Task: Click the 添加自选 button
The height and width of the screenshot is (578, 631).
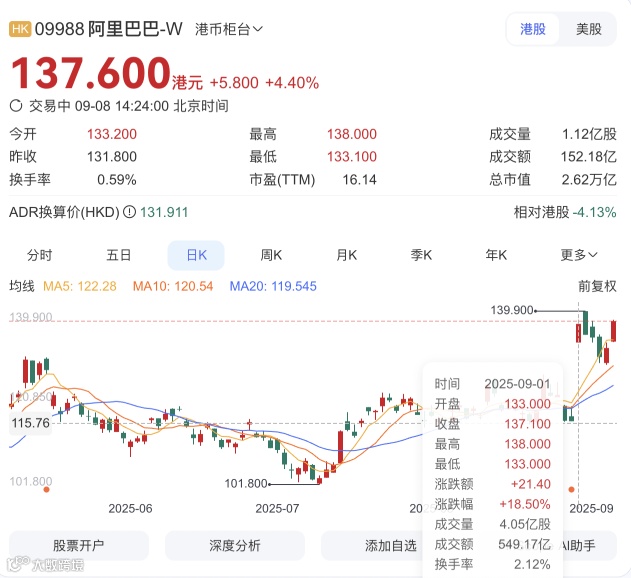Action: (390, 545)
